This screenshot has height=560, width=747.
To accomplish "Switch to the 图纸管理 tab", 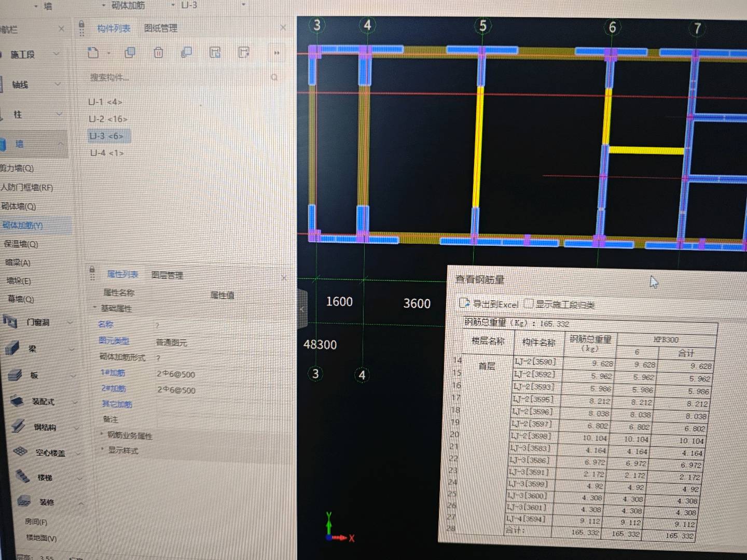I will click(161, 29).
